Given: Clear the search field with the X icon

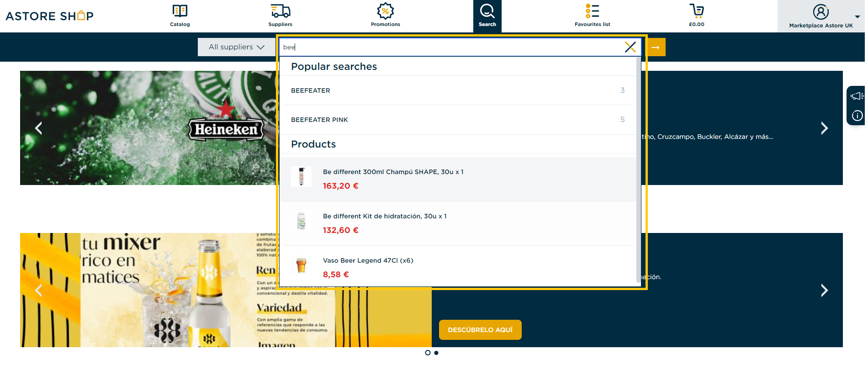Looking at the screenshot, I should (630, 47).
